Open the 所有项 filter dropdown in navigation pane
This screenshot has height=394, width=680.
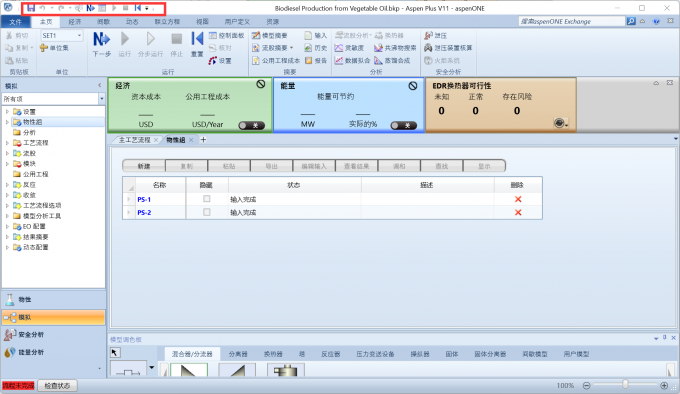pos(101,99)
